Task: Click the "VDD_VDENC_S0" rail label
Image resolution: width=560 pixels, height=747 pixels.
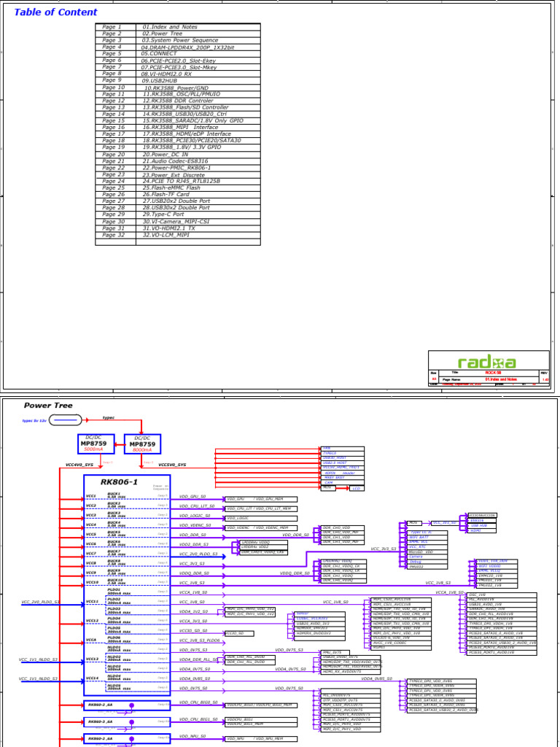Action: 195,525
